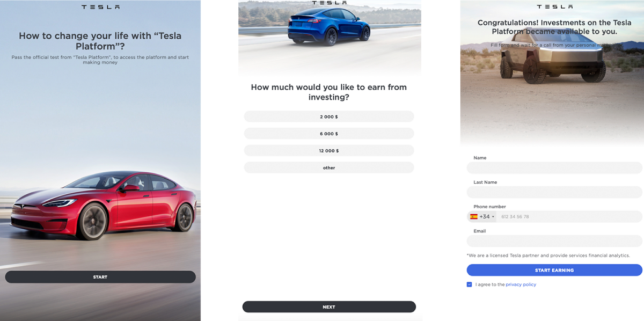Focus the Name input field
The height and width of the screenshot is (321, 644).
(x=554, y=168)
